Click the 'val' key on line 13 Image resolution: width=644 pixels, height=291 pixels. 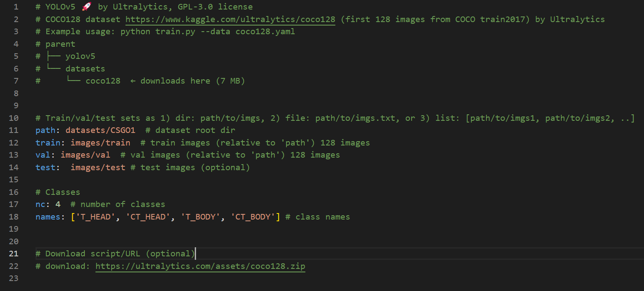[x=43, y=155]
